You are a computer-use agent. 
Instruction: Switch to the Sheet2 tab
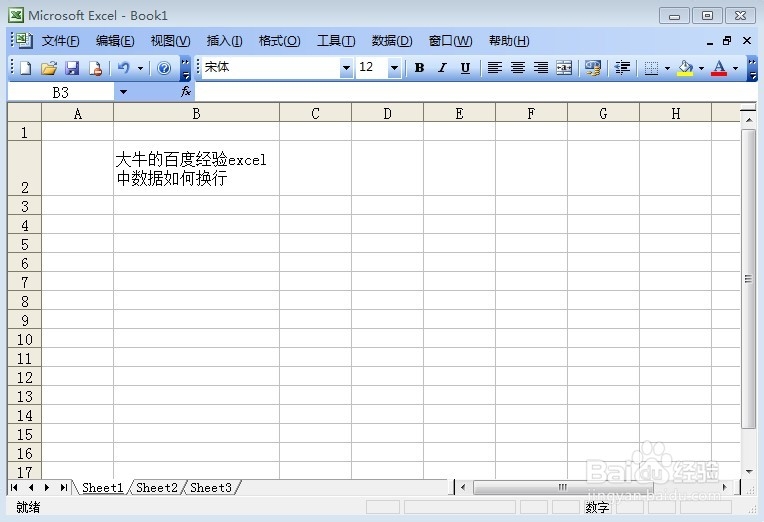click(156, 487)
